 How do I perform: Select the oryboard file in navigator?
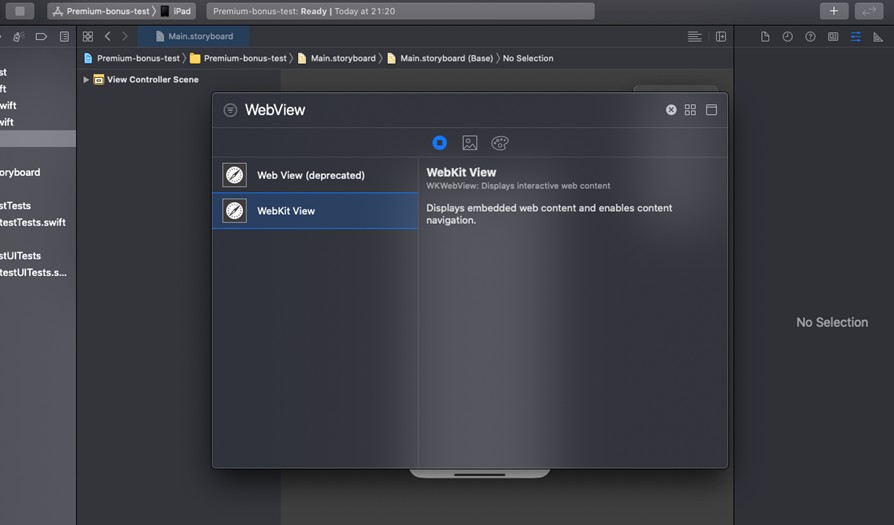[x=21, y=172]
